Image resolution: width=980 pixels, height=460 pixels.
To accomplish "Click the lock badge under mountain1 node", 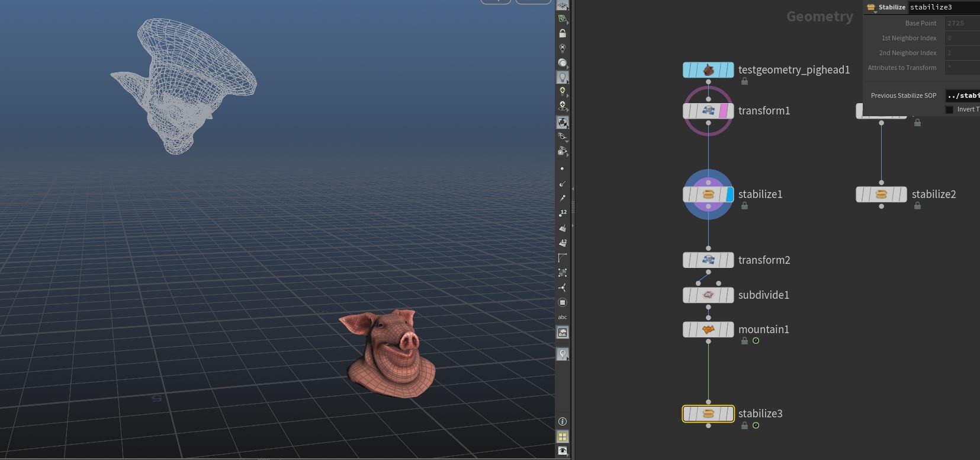I will click(744, 341).
